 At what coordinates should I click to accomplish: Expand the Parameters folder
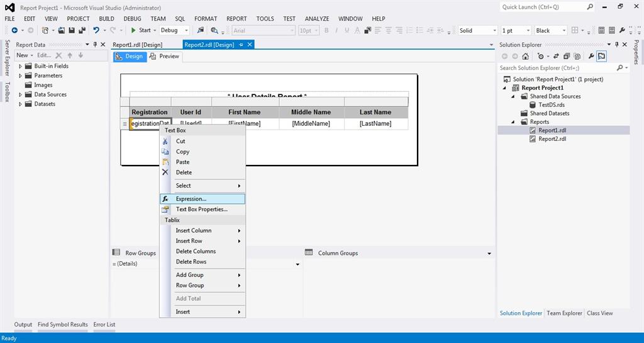[20, 76]
